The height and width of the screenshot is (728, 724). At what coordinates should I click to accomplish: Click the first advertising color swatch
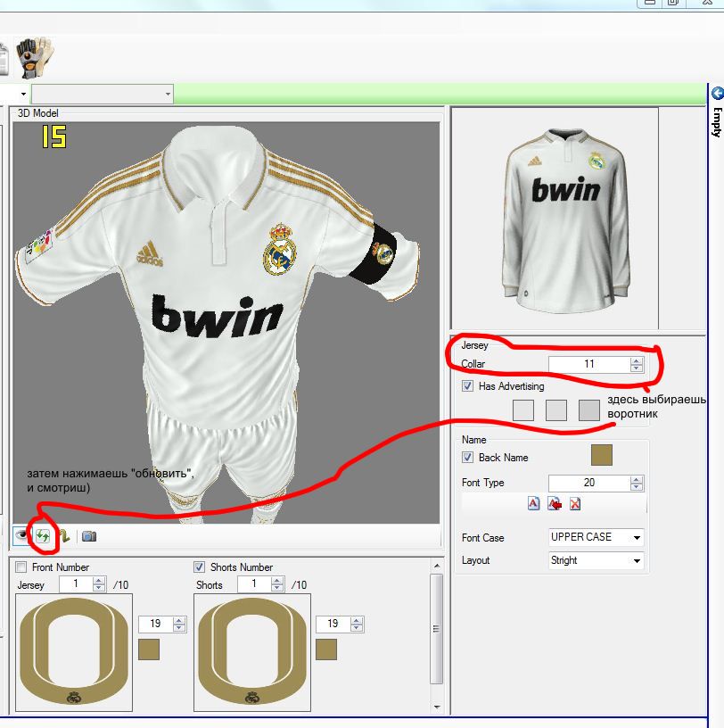523,410
